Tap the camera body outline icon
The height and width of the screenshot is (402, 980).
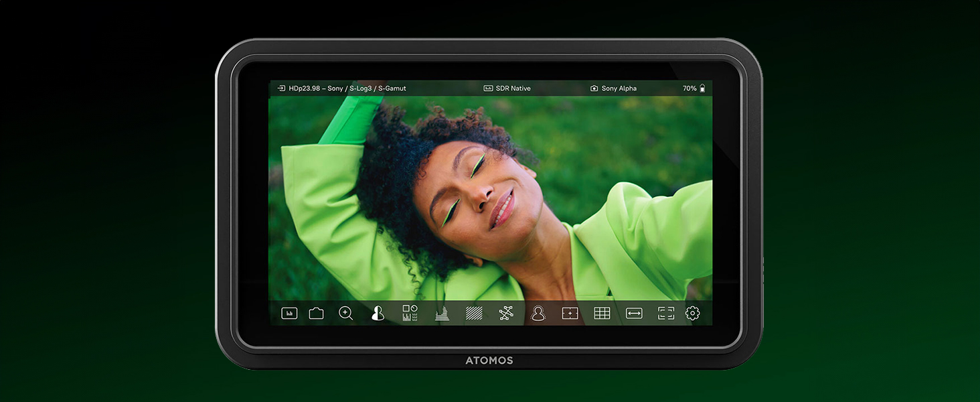tap(316, 313)
